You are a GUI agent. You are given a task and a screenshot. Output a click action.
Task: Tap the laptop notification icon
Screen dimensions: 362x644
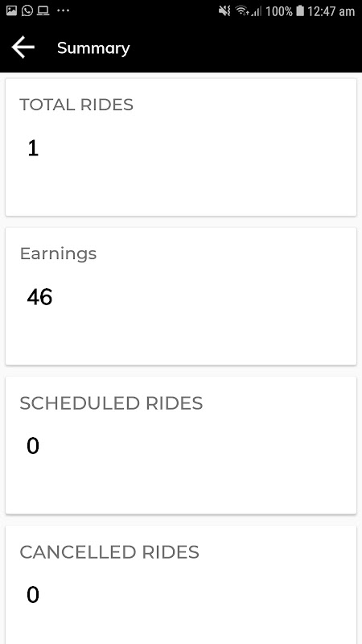pos(43,10)
